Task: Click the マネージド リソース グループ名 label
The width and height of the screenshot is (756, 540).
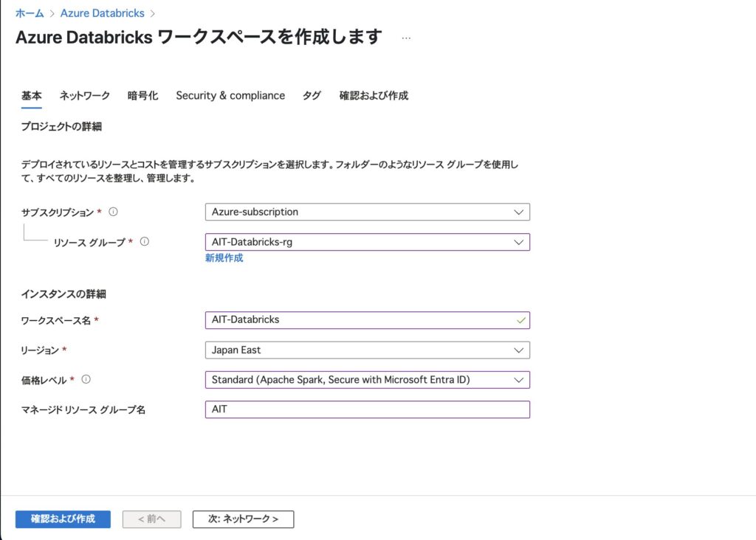Action: click(83, 410)
